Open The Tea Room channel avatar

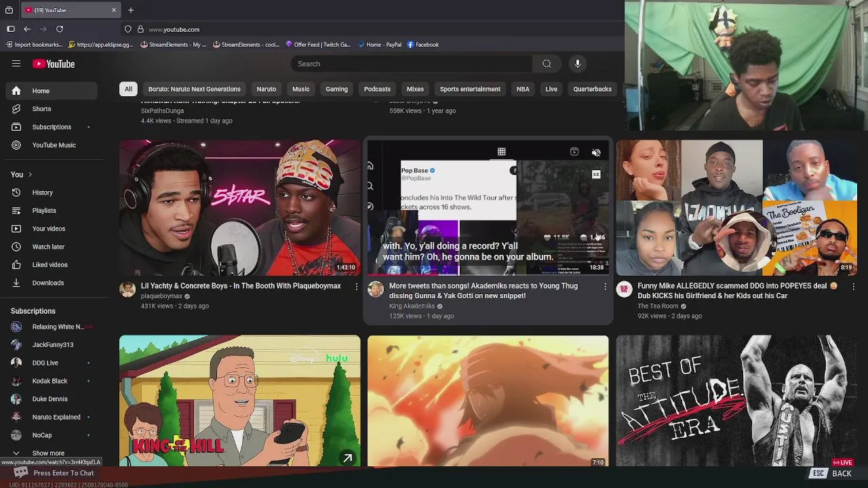[624, 290]
